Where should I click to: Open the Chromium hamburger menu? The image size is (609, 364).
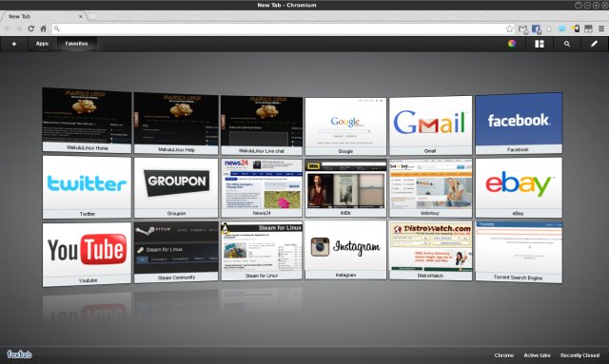coord(601,29)
